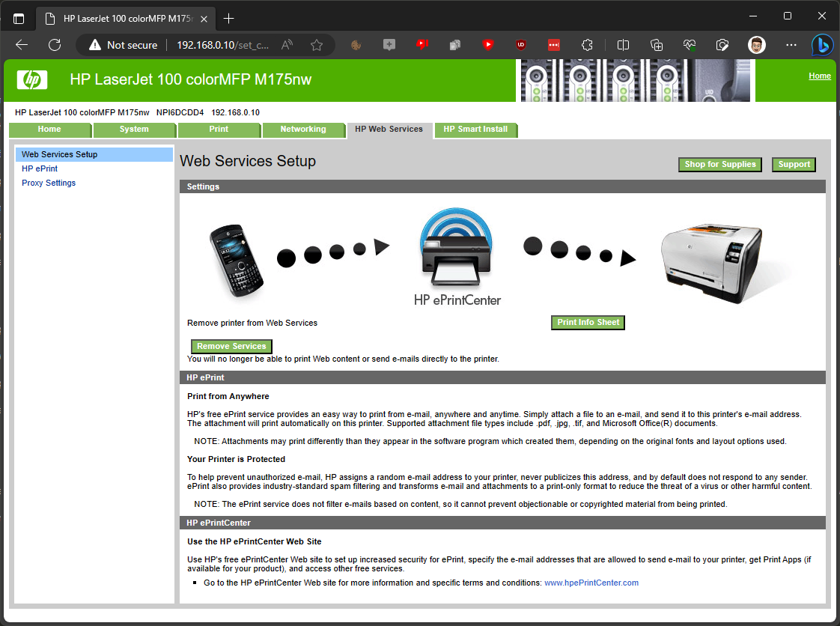Click the HP logo in the header
The height and width of the screenshot is (626, 840).
(x=32, y=80)
